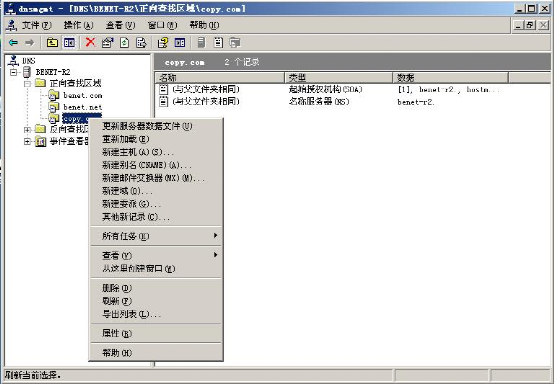Choose 新建委派(G) from context menu
This screenshot has width=554, height=384.
(156, 204)
